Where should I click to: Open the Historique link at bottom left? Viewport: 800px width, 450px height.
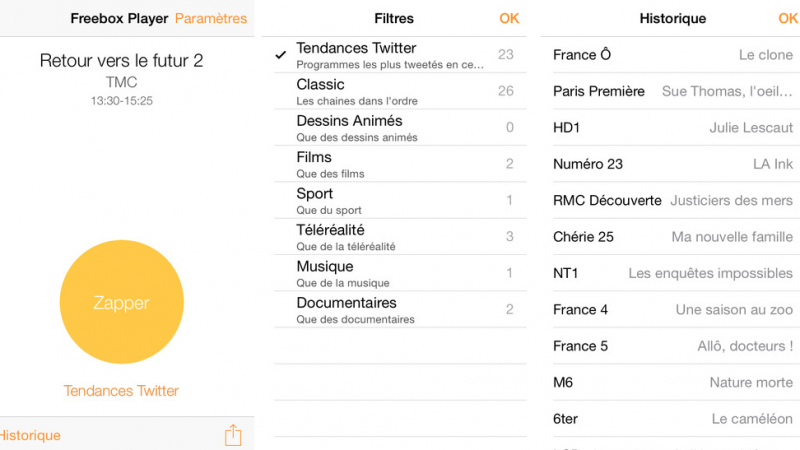[30, 435]
